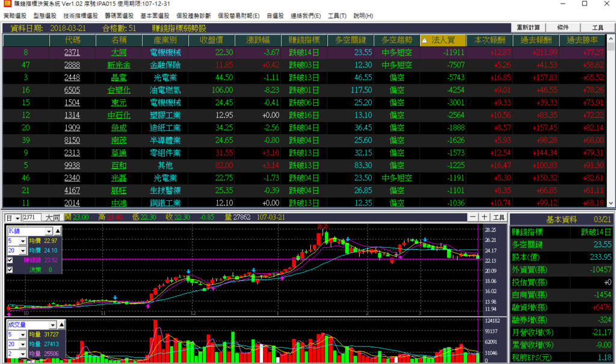This screenshot has width=616, height=364.
Task: Open stock code link 2371
Action: [72, 52]
